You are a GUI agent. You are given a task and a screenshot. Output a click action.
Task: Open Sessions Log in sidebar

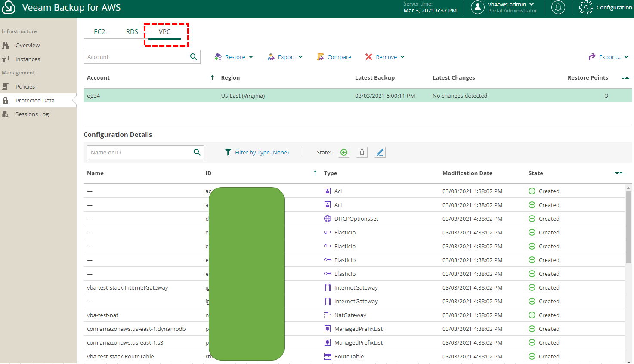click(x=32, y=114)
